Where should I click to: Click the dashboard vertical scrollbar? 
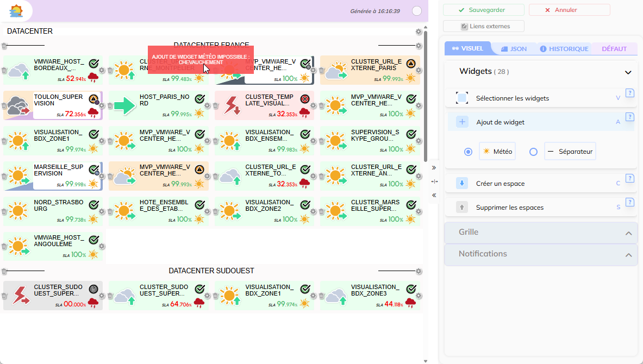pos(425,109)
